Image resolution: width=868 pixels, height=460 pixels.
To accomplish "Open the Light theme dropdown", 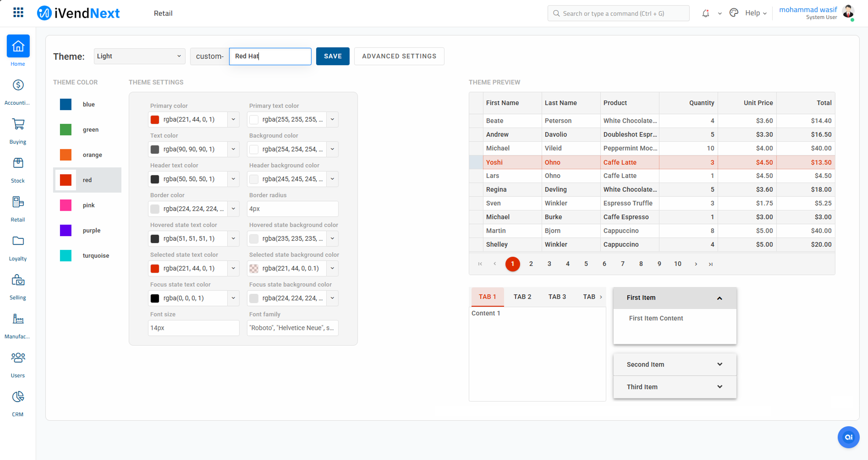I will [x=139, y=56].
